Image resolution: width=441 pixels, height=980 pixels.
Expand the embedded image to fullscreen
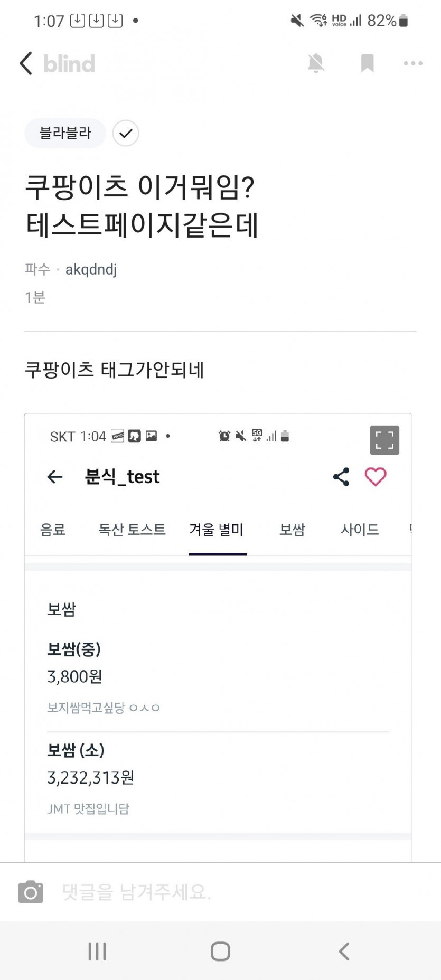click(x=384, y=440)
